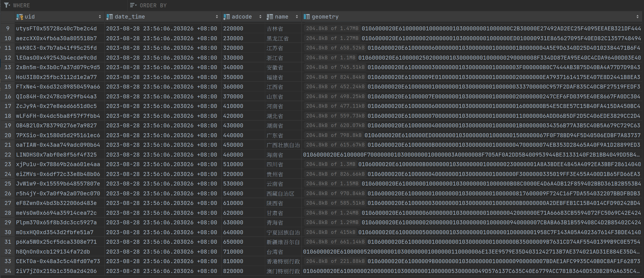Click name cell 江西省
This screenshot has height=278, width=644.
click(283, 87)
